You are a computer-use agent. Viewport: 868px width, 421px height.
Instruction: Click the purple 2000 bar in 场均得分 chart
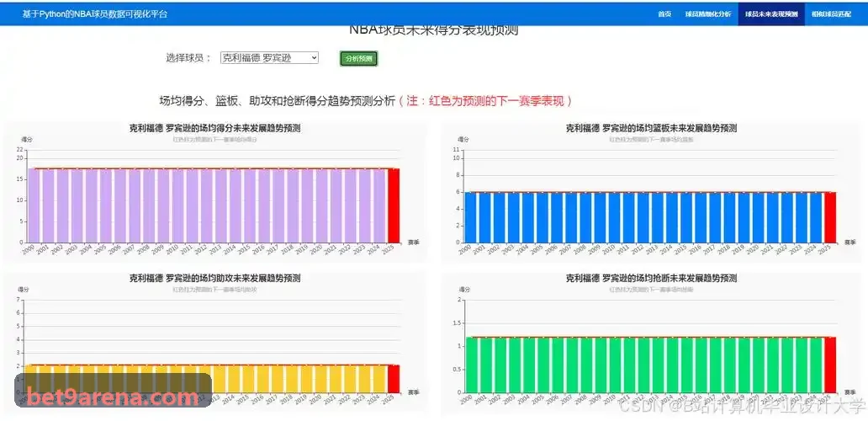(34, 205)
